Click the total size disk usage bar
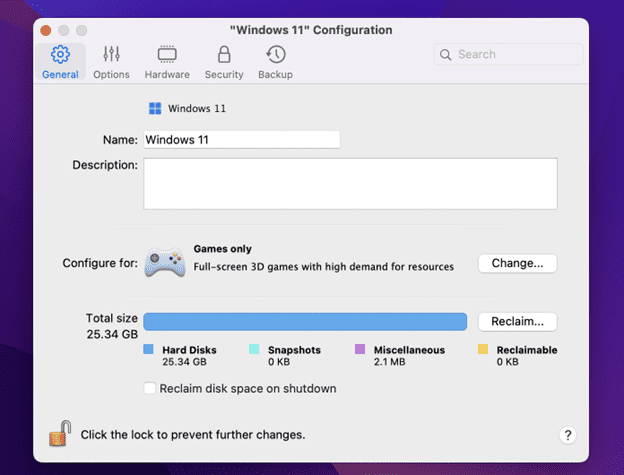624x475 pixels. (x=305, y=321)
